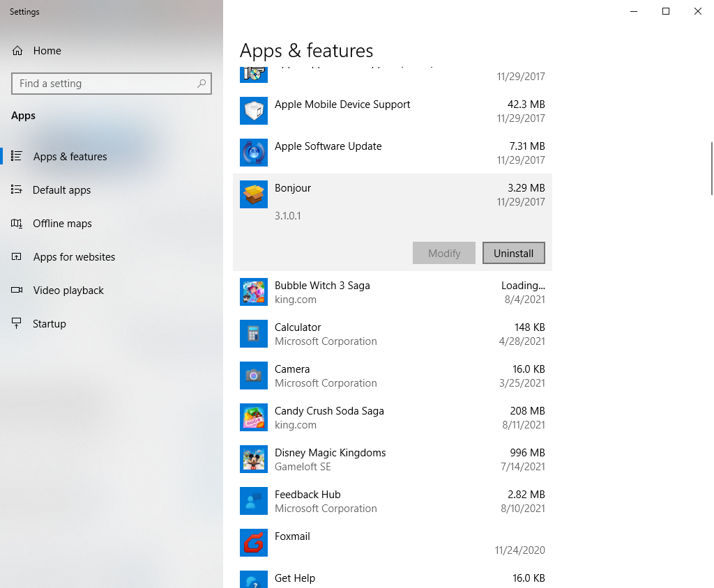This screenshot has width=714, height=588.
Task: Click the 996 MB size value
Action: (527, 452)
